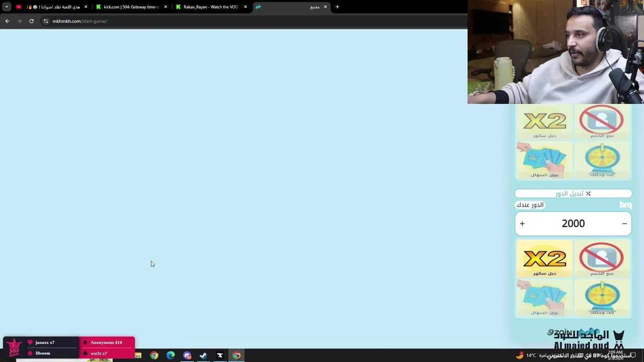The width and height of the screenshot is (644, 362).
Task: Switch to the kick.com 504 Gateway tab
Action: pyautogui.click(x=131, y=7)
